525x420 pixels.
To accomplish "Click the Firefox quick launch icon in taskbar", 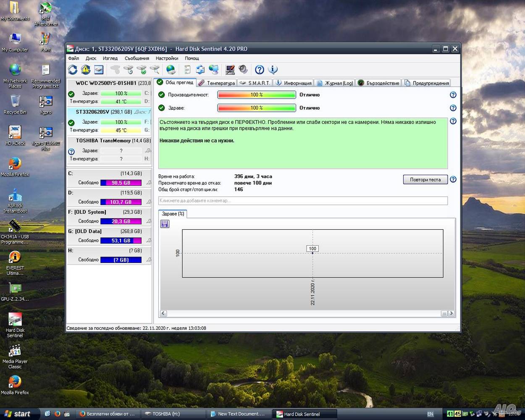I will [x=57, y=414].
